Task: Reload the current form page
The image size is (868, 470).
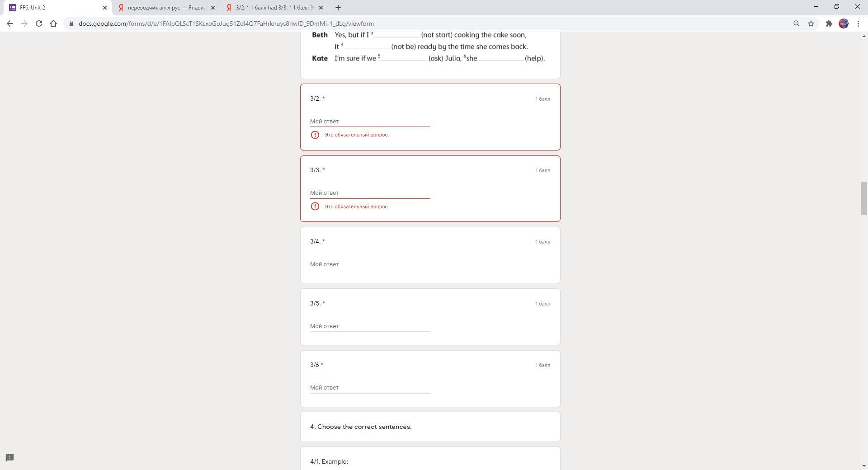Action: pos(39,23)
